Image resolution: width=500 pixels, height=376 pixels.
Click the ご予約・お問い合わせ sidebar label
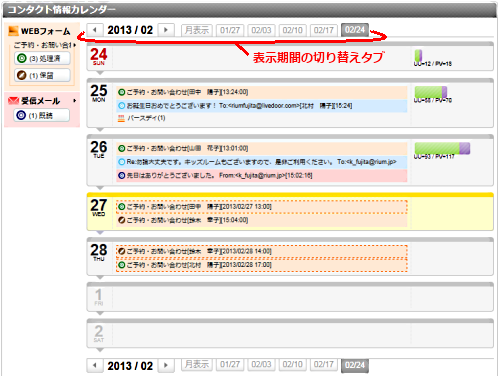click(43, 45)
